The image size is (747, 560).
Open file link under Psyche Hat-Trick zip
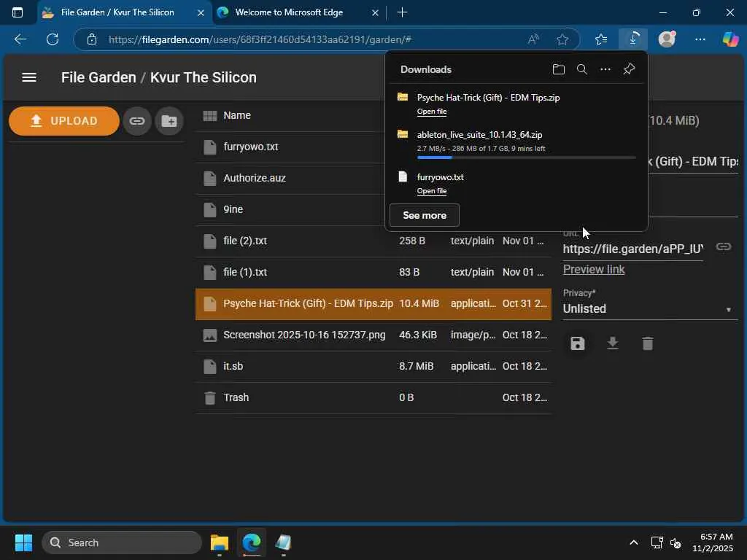[x=432, y=112]
